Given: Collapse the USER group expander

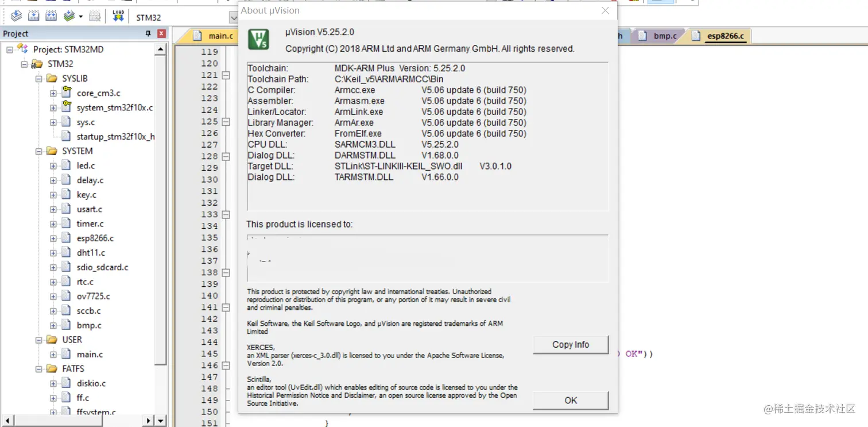Looking at the screenshot, I should (38, 340).
